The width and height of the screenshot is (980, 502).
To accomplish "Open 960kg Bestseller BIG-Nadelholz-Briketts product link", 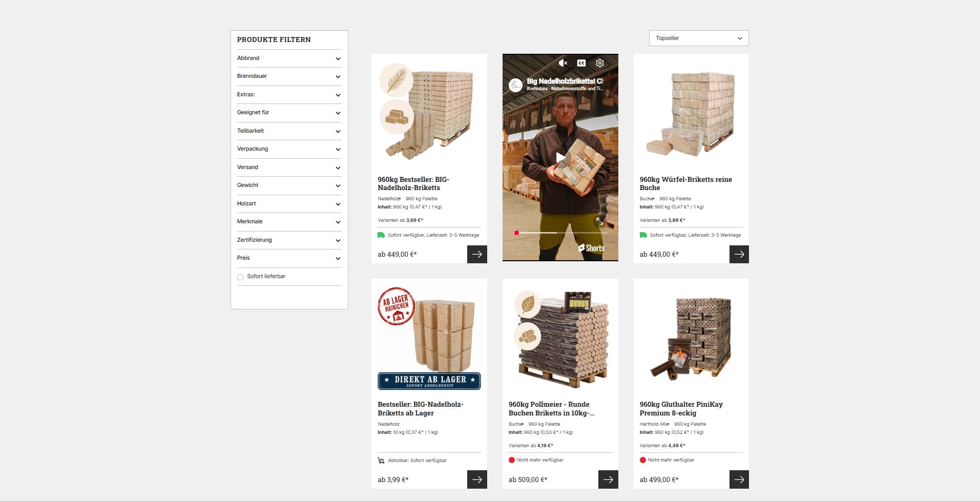I will [x=413, y=183].
